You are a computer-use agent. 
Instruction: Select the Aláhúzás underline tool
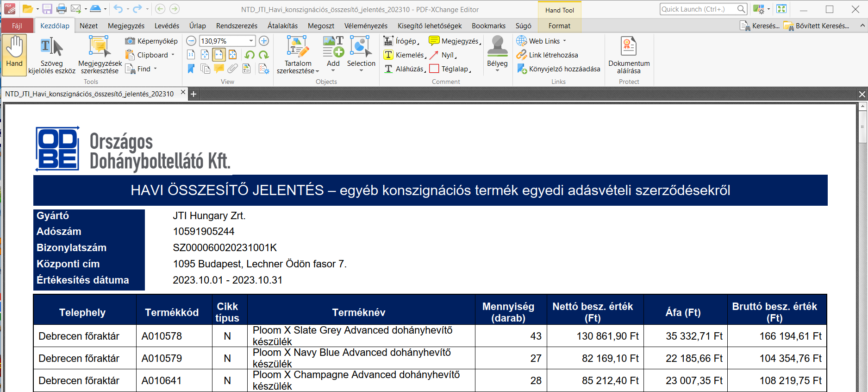[x=405, y=69]
